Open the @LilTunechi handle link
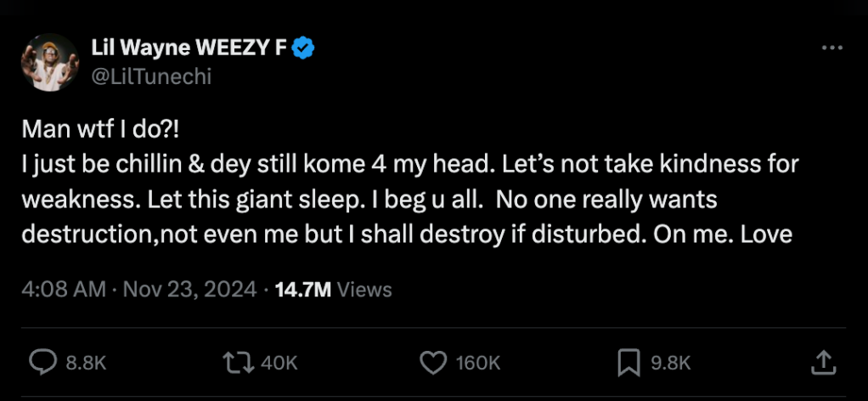 point(150,76)
